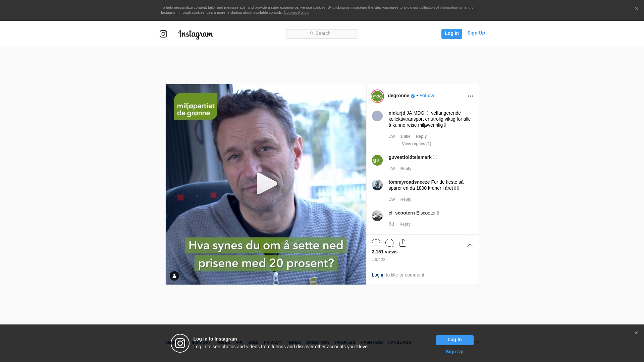Click the Search input field
Image resolution: width=644 pixels, height=362 pixels.
click(322, 34)
